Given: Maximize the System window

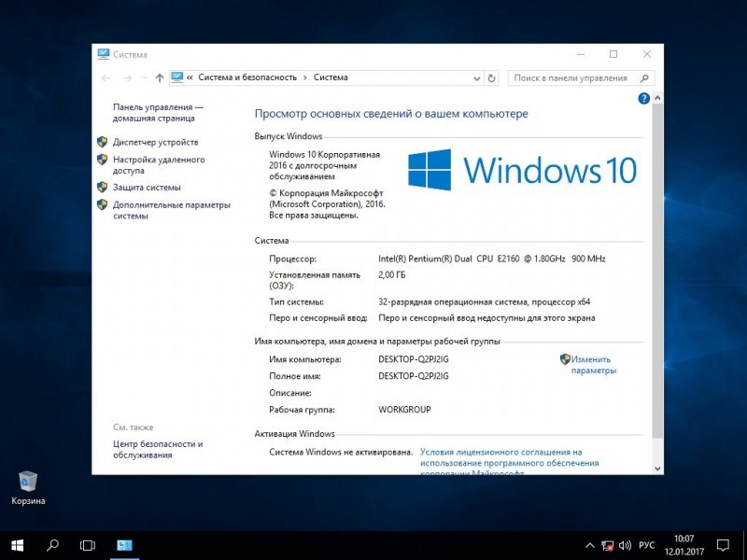Looking at the screenshot, I should (613, 54).
